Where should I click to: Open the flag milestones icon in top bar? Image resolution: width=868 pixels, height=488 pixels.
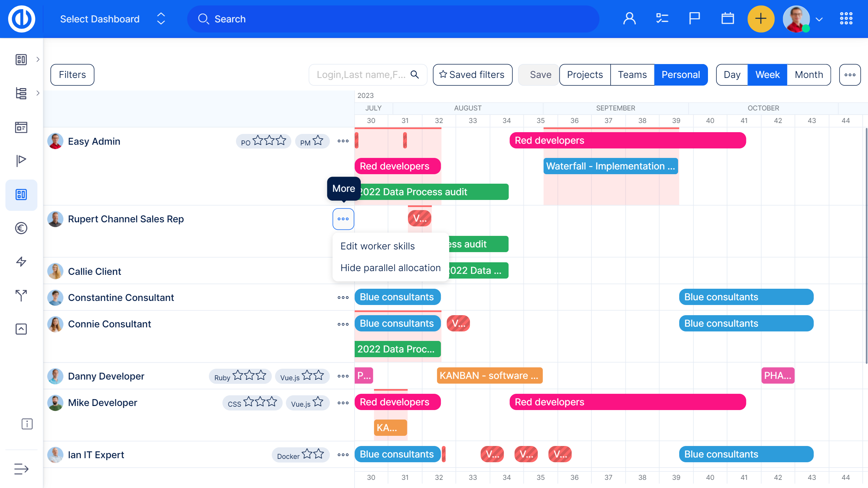694,19
